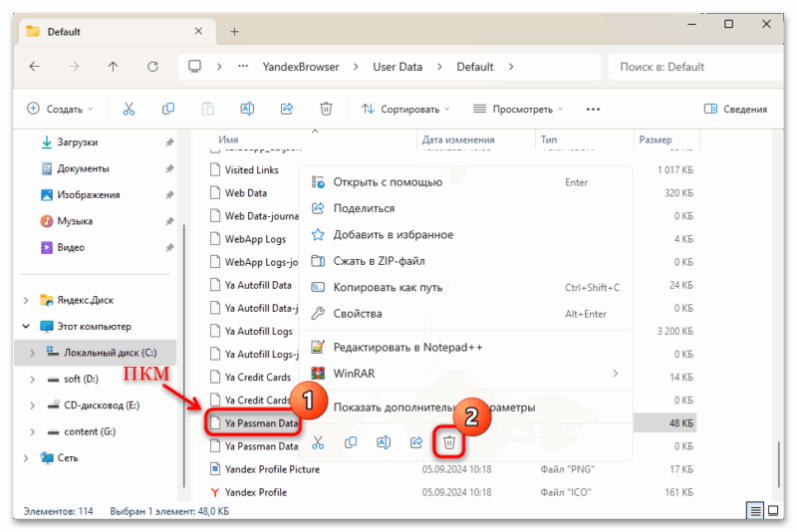797x532 pixels.
Task: Open Документы in quick access
Action: pos(83,168)
